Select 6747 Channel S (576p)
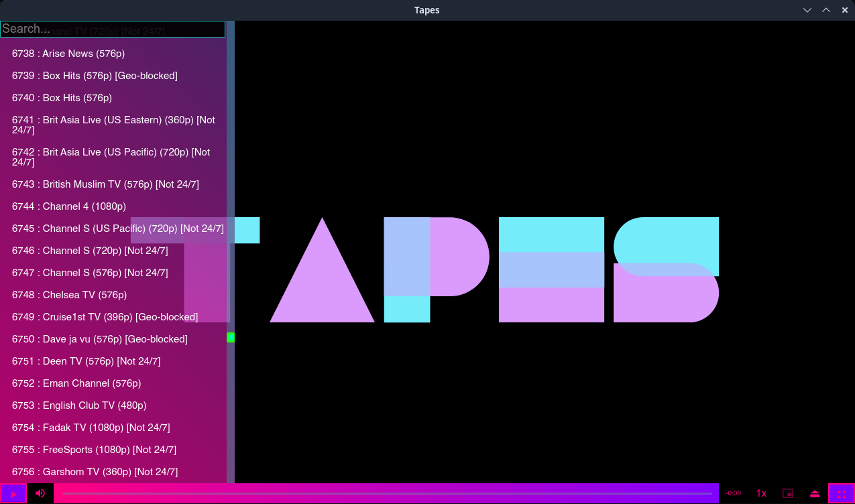This screenshot has height=504, width=855. [113, 273]
